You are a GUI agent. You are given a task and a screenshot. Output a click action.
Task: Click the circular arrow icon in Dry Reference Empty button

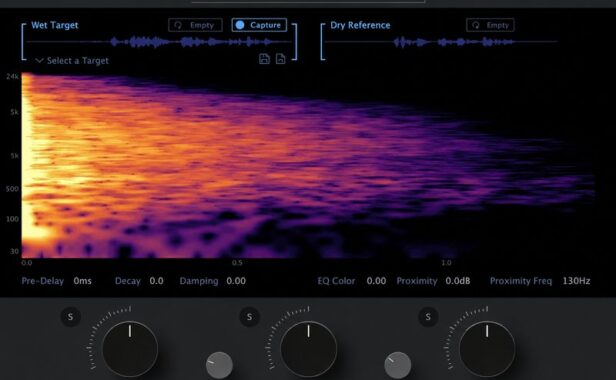pos(476,25)
